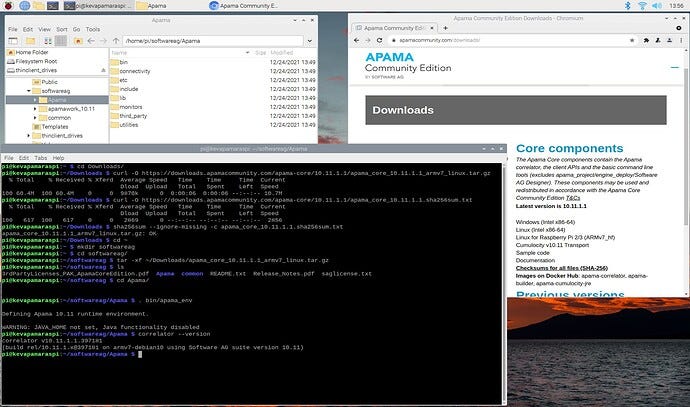Expand the thinclient_drives tree node
The width and height of the screenshot is (690, 407).
click(x=29, y=136)
